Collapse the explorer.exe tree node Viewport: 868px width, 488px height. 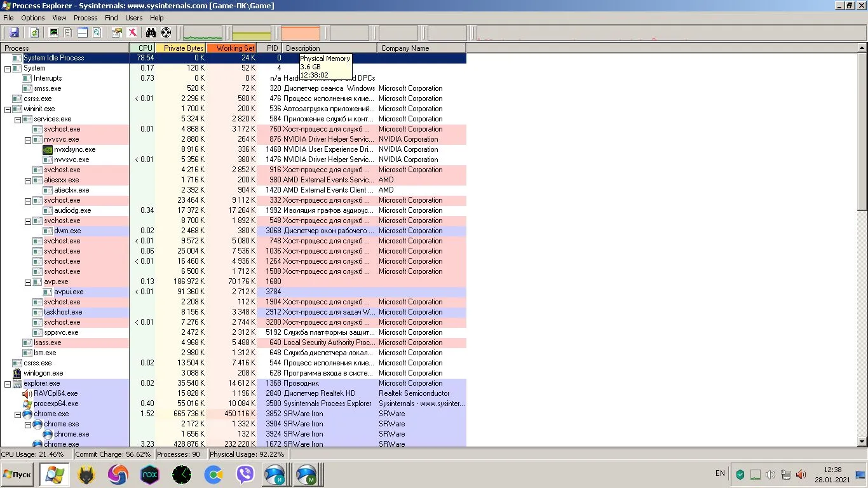point(8,384)
